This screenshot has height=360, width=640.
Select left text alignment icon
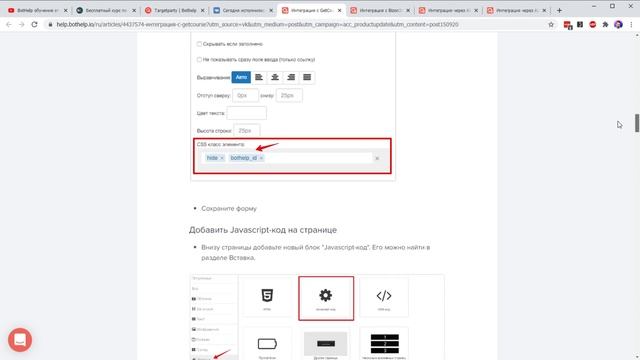(259, 77)
